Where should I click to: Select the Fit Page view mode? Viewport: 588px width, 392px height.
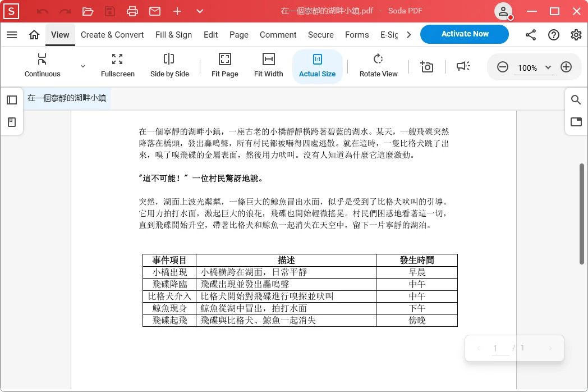coord(224,65)
